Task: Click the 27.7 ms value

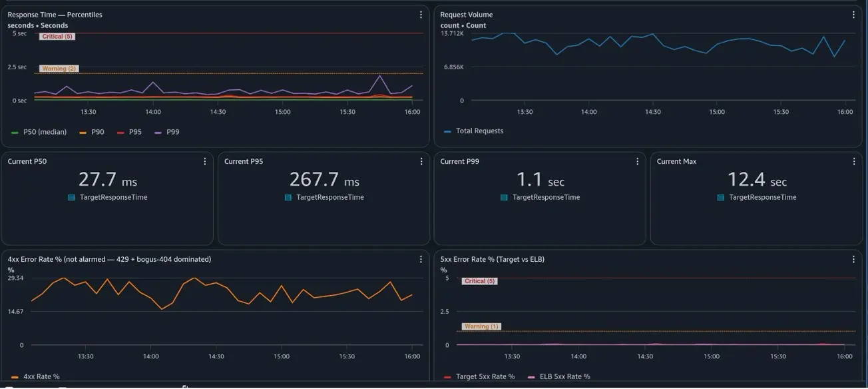Action: pos(107,180)
